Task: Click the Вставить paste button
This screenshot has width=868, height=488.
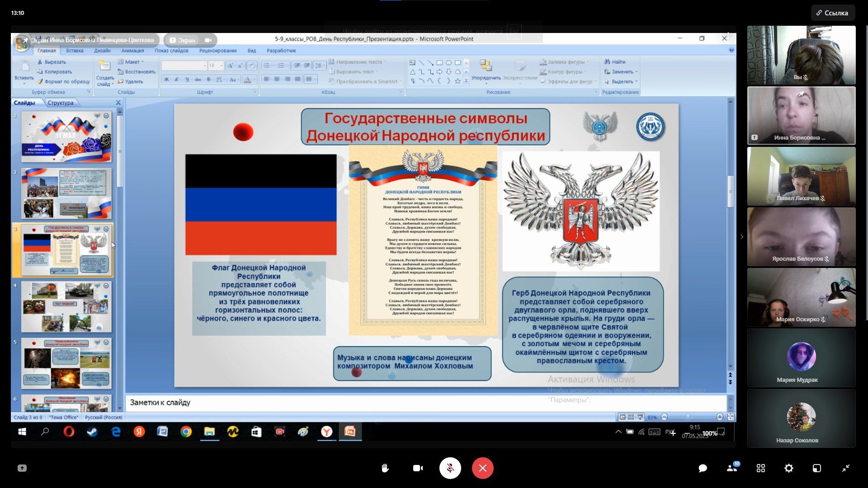Action: click(24, 71)
